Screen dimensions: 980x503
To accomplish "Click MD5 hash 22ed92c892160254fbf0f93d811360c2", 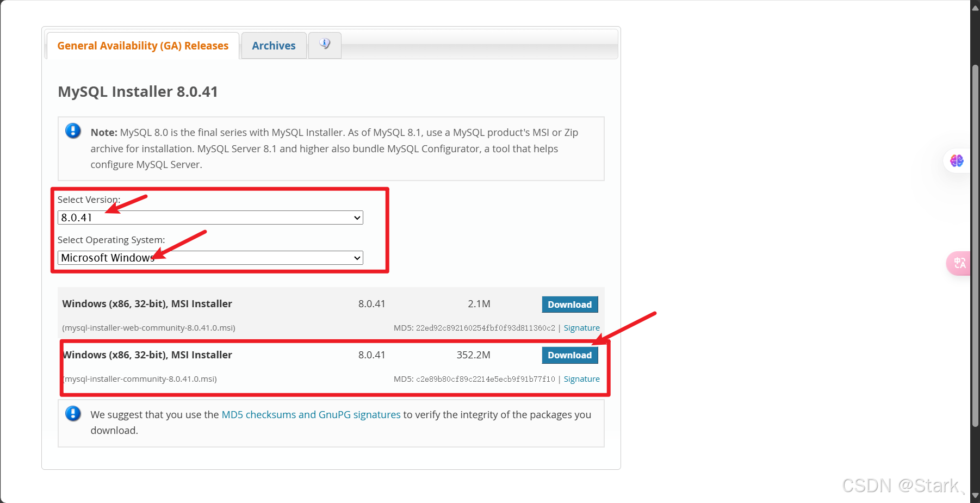I will 486,328.
